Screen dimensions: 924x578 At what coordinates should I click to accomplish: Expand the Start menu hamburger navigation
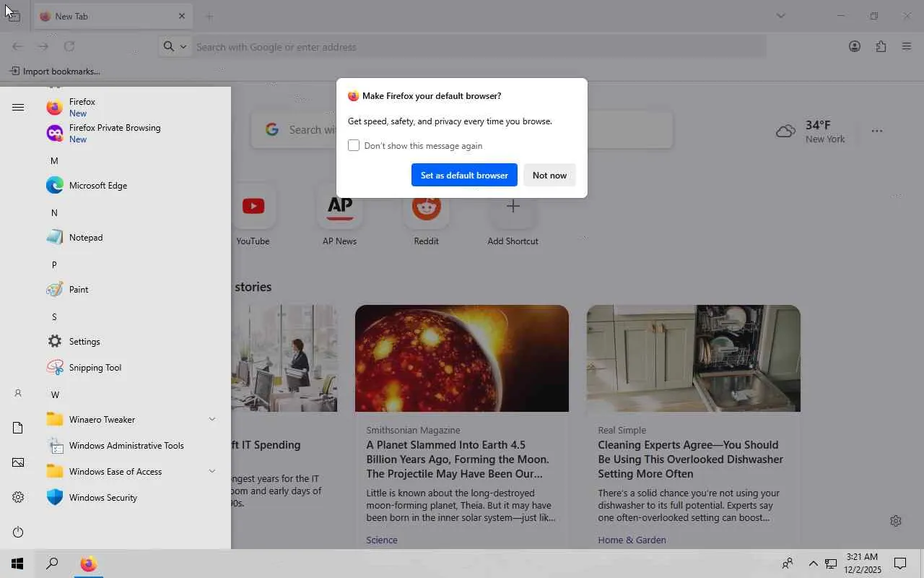18,107
